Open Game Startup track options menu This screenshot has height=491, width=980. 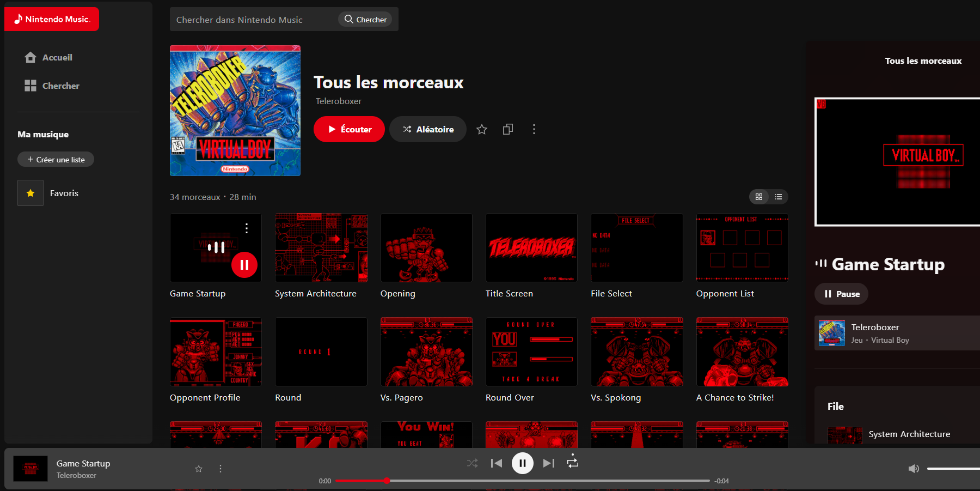(247, 228)
